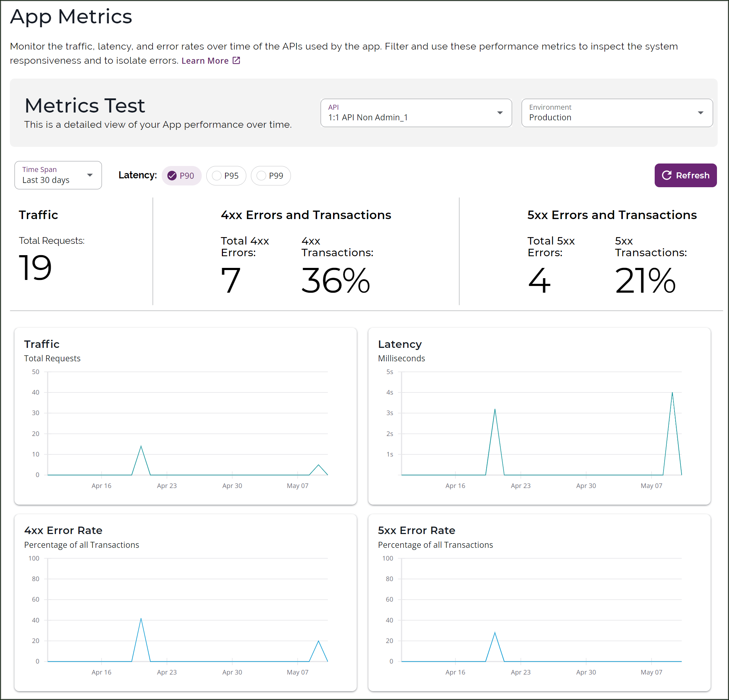
Task: Click the Time Span dropdown arrow
Action: [90, 175]
